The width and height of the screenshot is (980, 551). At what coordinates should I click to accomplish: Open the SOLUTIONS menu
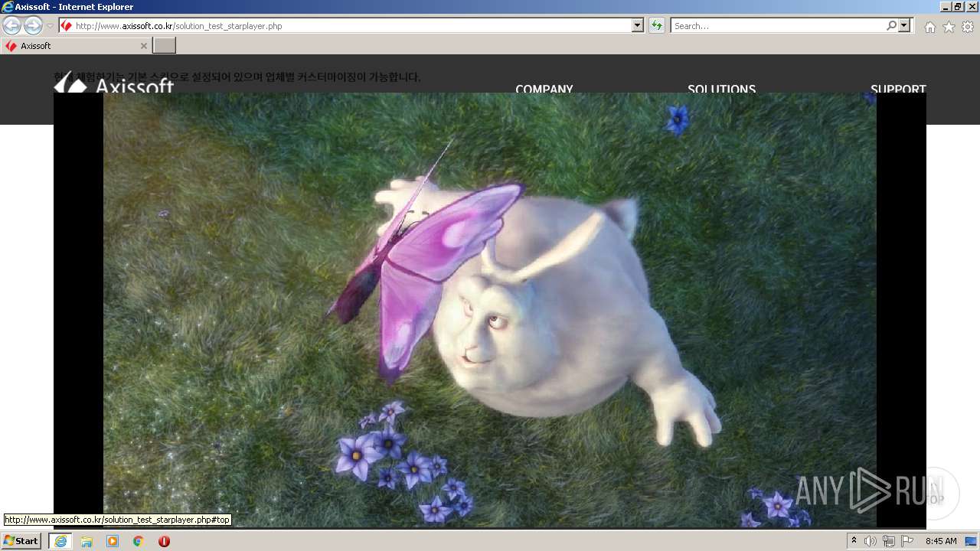(x=721, y=89)
